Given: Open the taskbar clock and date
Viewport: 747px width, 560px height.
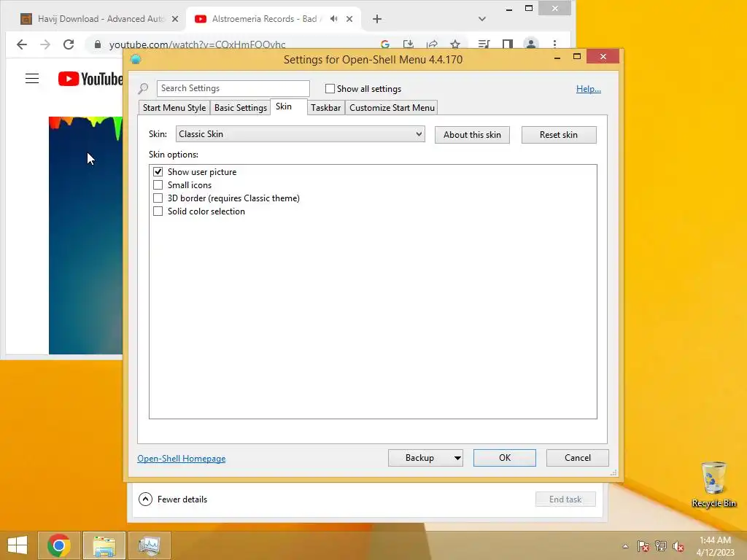Looking at the screenshot, I should click(715, 546).
